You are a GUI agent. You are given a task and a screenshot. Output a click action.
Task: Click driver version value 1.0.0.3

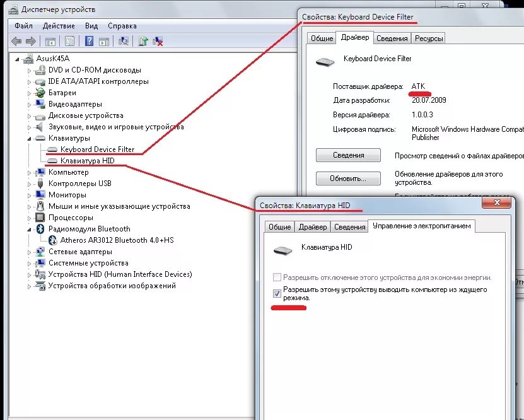click(422, 115)
